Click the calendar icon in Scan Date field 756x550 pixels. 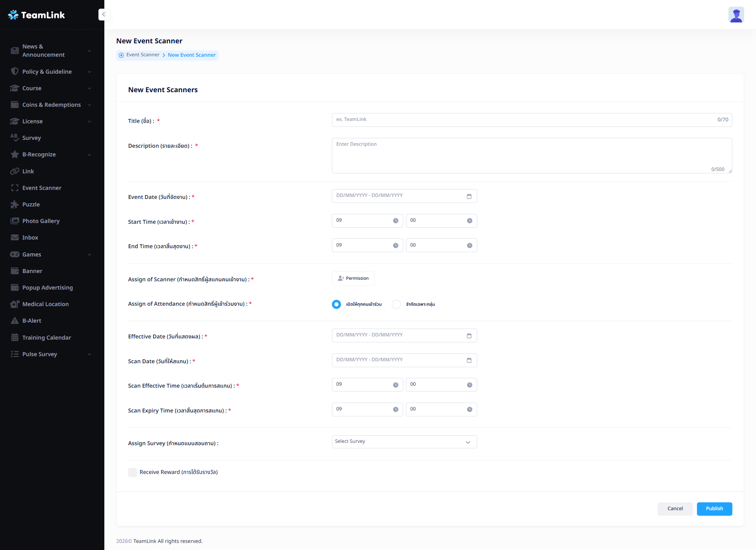click(469, 360)
